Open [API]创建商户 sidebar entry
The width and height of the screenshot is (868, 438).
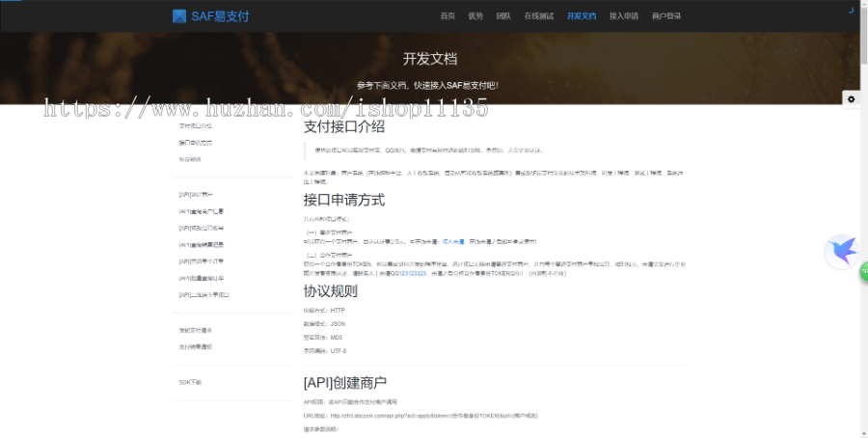(196, 195)
